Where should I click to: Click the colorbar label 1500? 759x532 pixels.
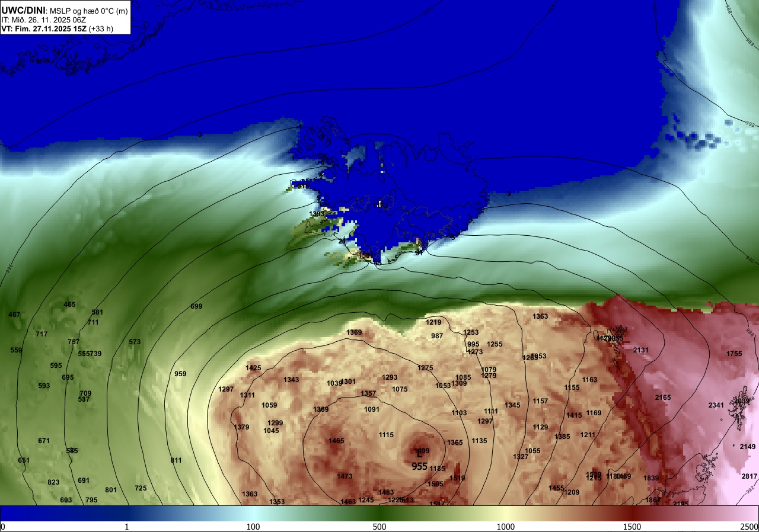point(632,527)
